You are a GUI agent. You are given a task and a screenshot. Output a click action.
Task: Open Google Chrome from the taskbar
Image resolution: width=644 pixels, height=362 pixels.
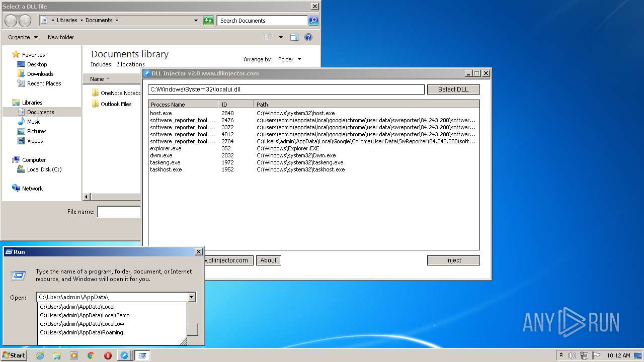(x=91, y=355)
